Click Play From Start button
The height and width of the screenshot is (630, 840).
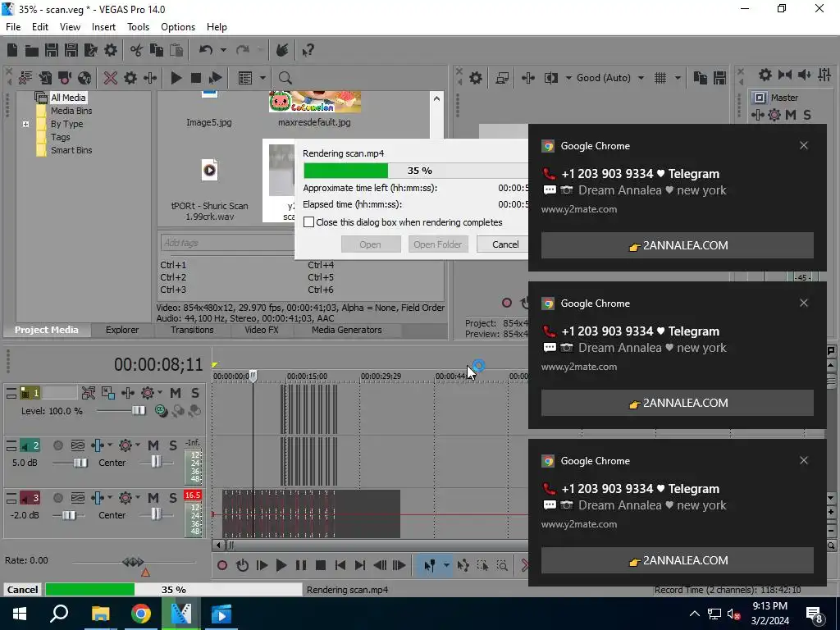coord(262,565)
